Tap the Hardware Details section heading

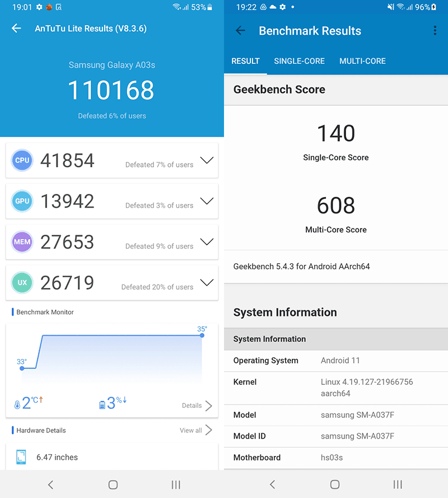(41, 430)
